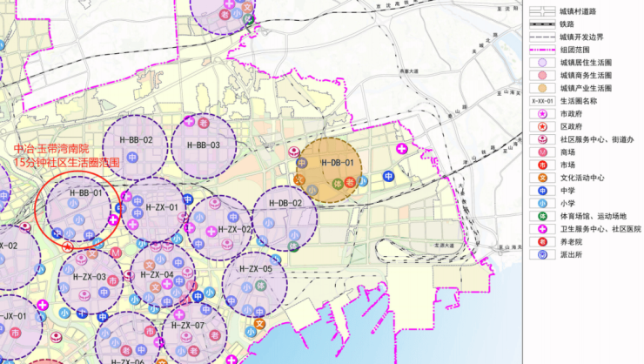Click the H-ZX-04 circle label
Viewport: 644px width, 364px height.
(x=157, y=274)
